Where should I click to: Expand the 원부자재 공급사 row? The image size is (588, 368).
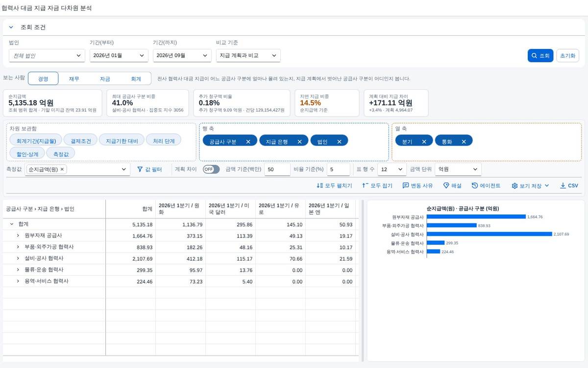tap(18, 236)
